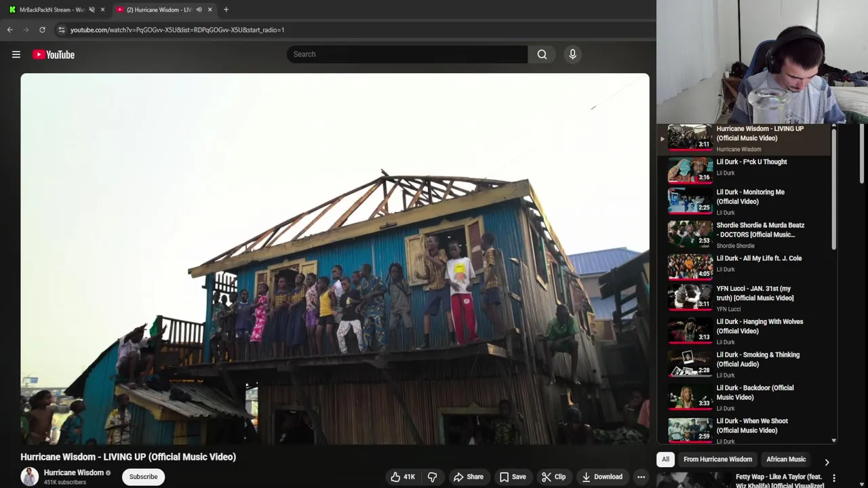Subscribe to Hurricane Wisdom
The width and height of the screenshot is (868, 488).
click(143, 476)
